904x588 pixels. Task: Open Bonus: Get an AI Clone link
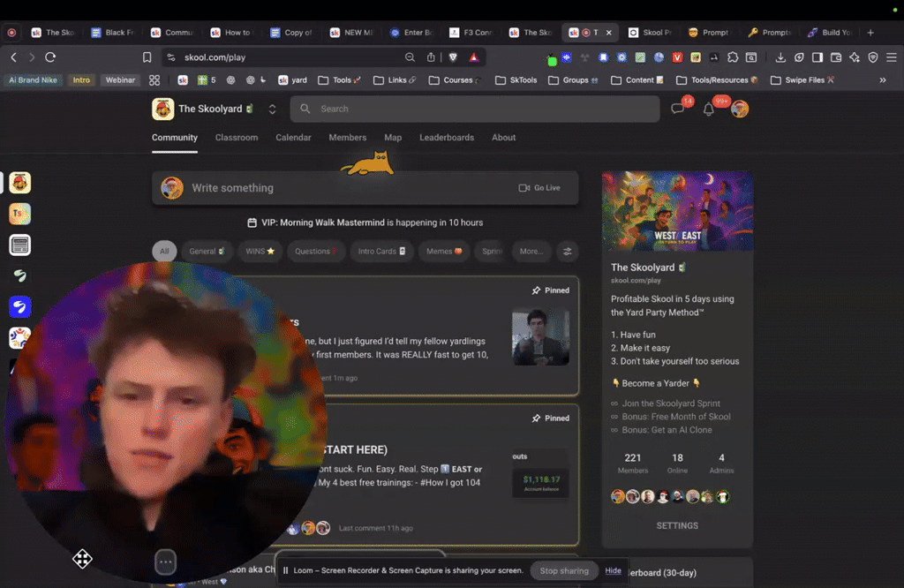point(667,430)
